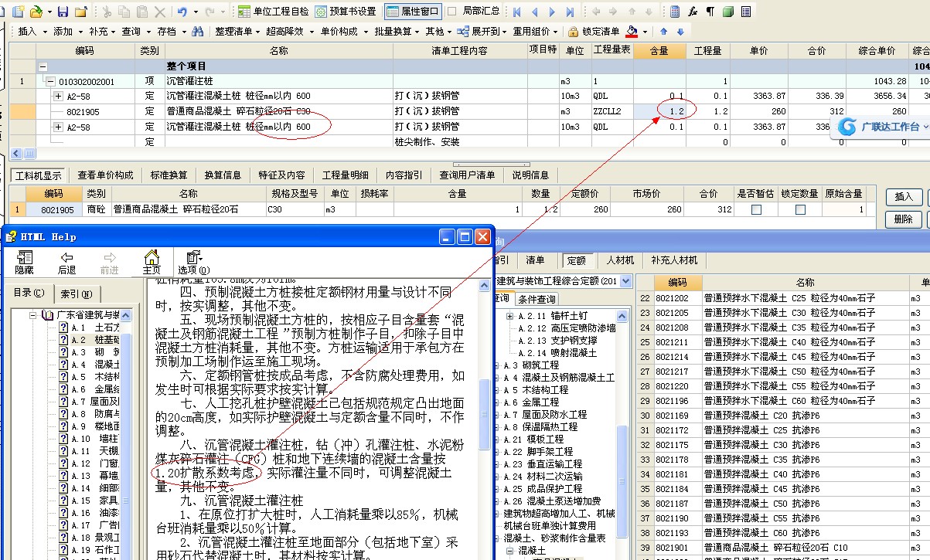Collapse item 010302002001 沉管灌注桩

coord(50,81)
